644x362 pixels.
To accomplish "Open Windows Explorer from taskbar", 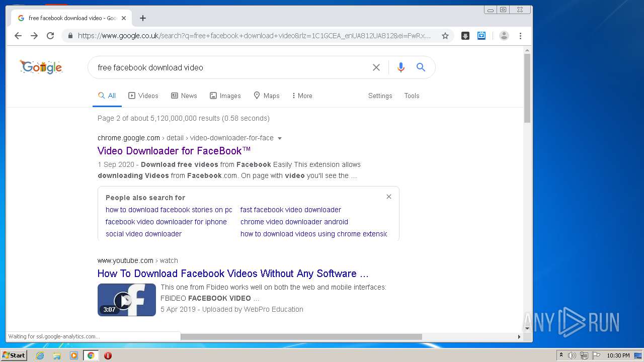I will point(57,355).
